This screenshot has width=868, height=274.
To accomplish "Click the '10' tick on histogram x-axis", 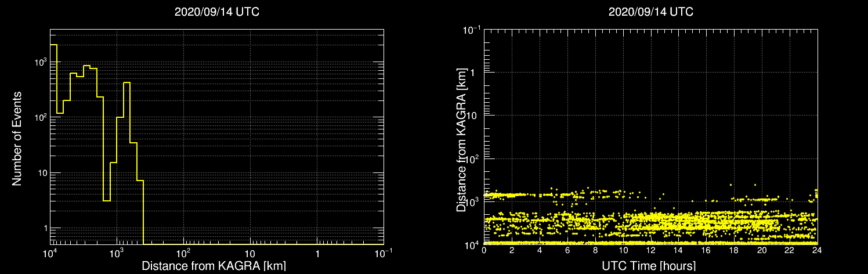I will 250,254.
